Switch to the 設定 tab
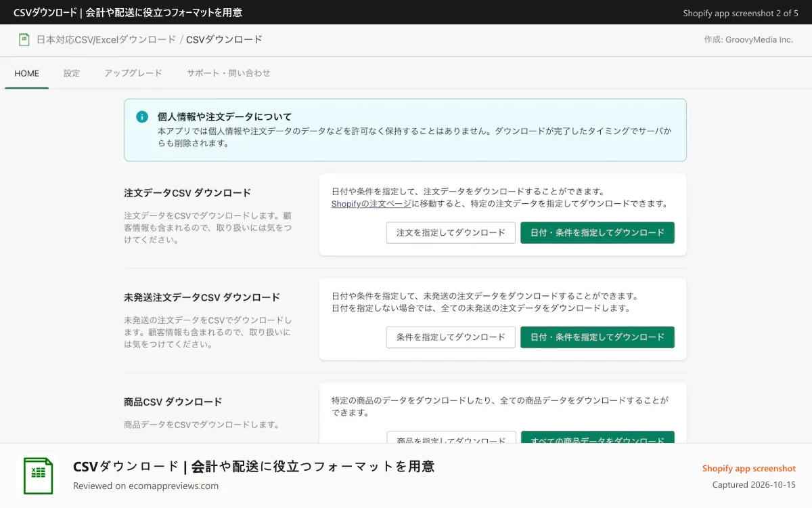This screenshot has width=812, height=508. 72,73
